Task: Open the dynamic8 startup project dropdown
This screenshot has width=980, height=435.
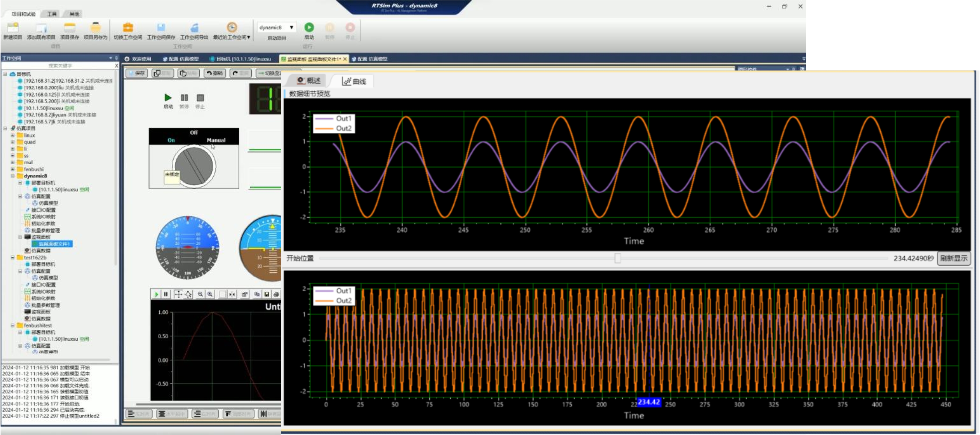Action: [291, 27]
